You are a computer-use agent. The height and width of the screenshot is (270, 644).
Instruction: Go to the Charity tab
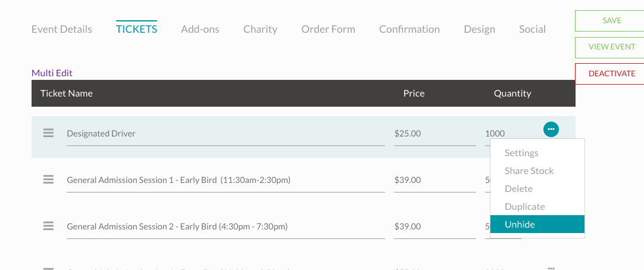[260, 29]
